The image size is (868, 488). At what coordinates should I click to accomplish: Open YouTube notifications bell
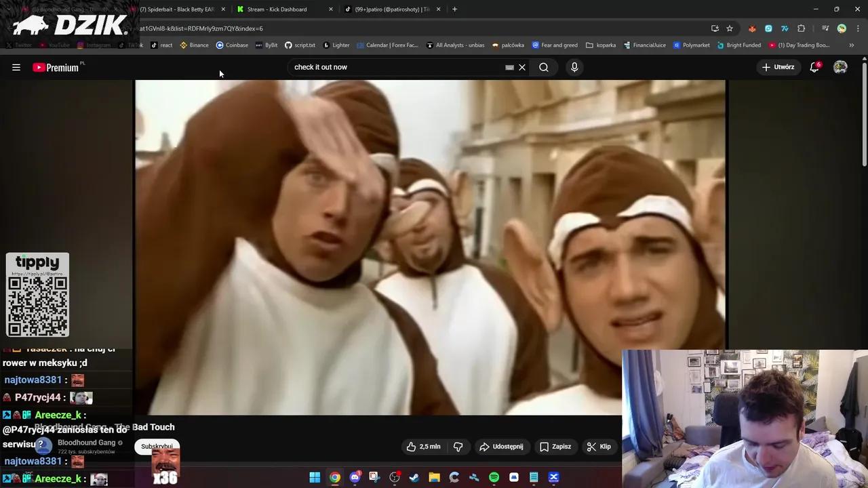pos(814,67)
